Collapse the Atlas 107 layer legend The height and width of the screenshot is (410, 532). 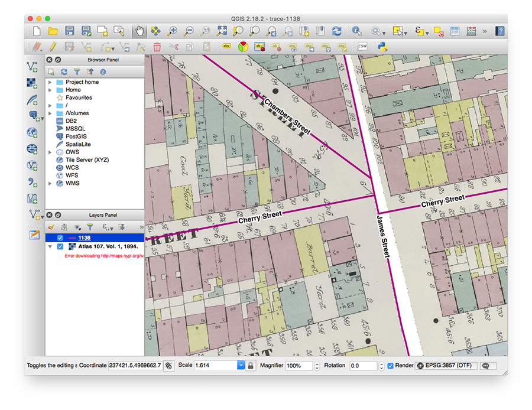[50, 246]
